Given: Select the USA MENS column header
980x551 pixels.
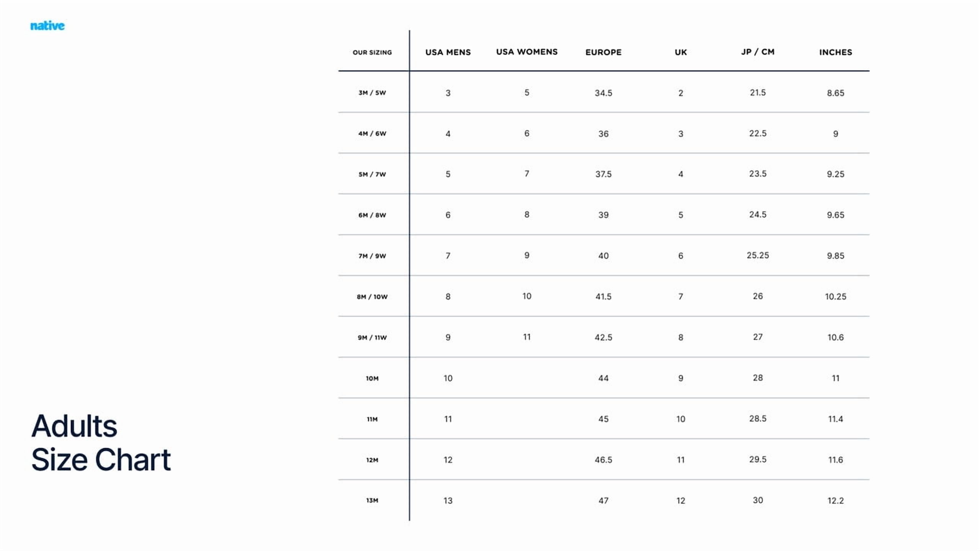Looking at the screenshot, I should coord(448,52).
